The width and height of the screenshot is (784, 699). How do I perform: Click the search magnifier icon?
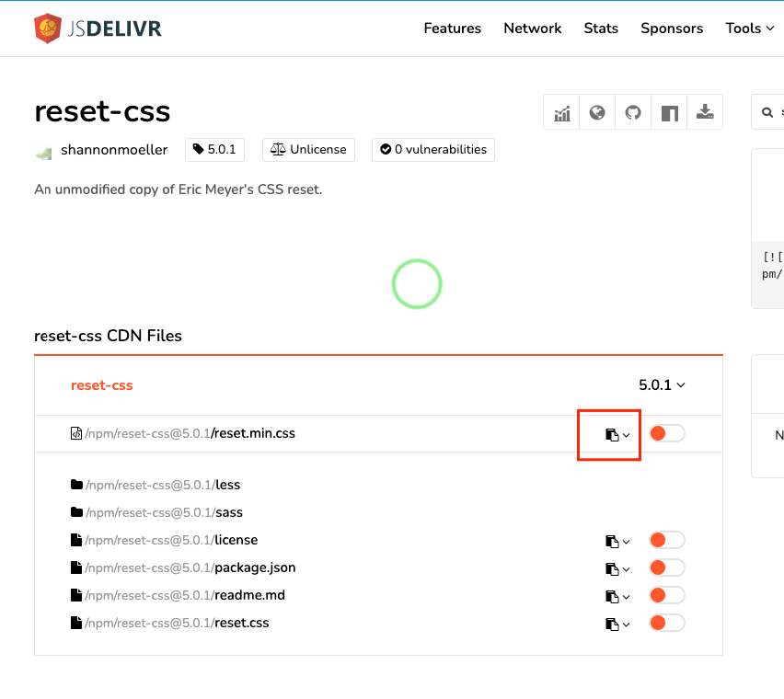coord(767,112)
